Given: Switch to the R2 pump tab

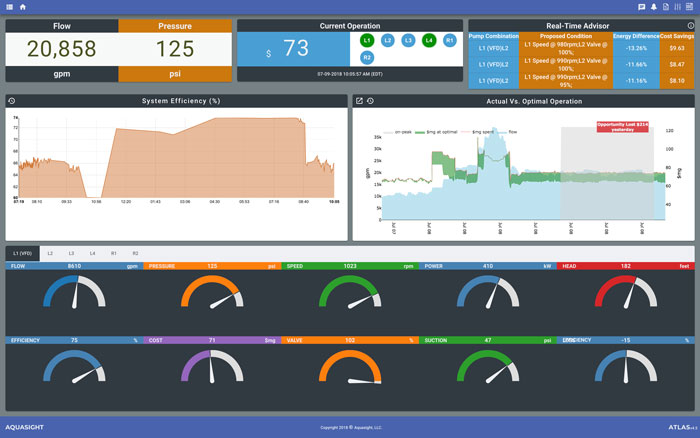Looking at the screenshot, I should [135, 253].
